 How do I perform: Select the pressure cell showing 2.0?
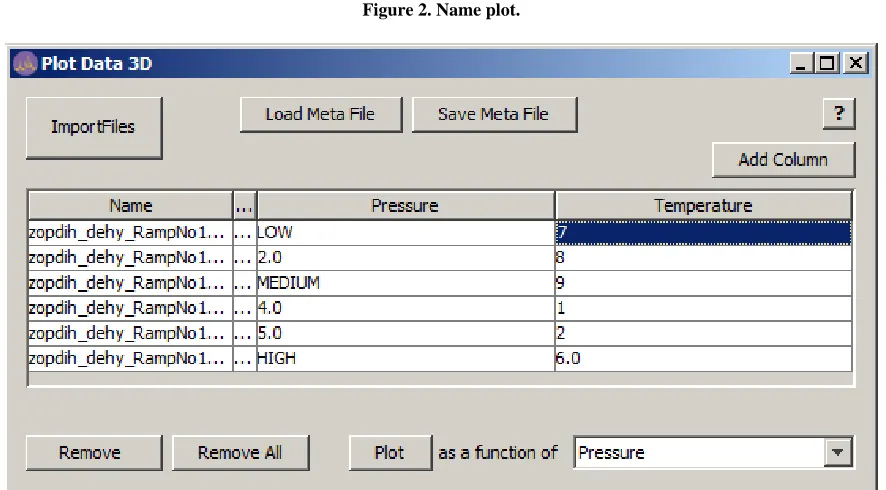(406, 258)
